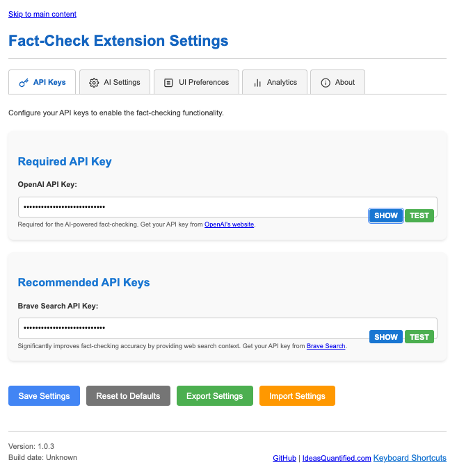Click Save Settings button
The image size is (473, 476).
click(44, 396)
